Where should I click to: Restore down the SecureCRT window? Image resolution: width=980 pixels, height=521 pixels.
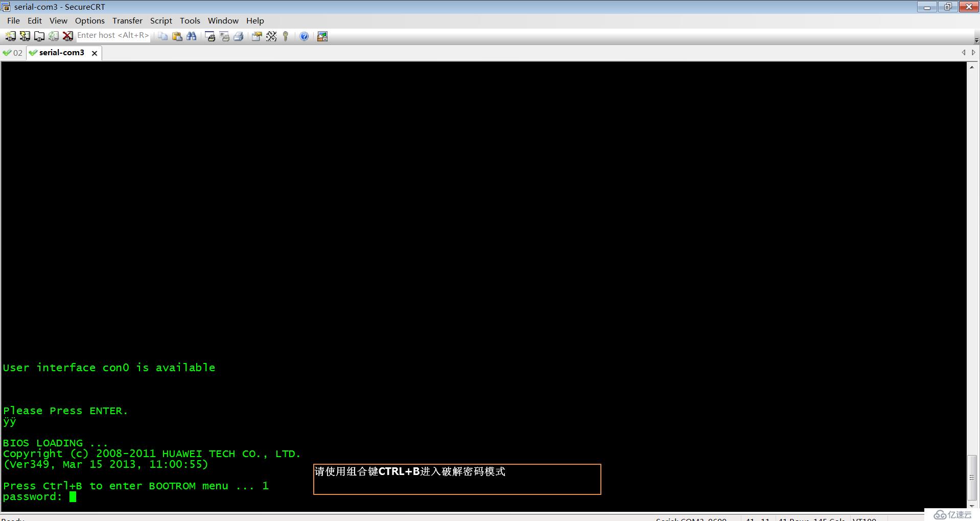pyautogui.click(x=947, y=7)
